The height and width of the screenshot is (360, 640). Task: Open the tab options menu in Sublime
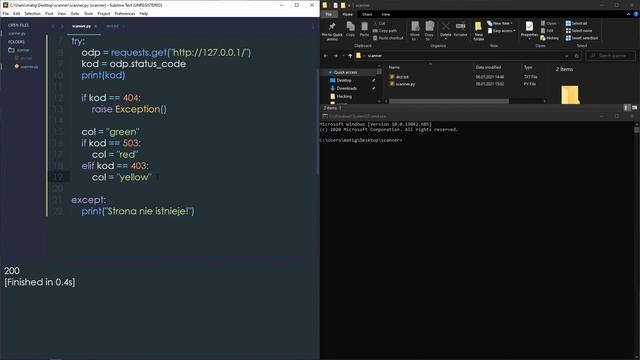(x=313, y=26)
